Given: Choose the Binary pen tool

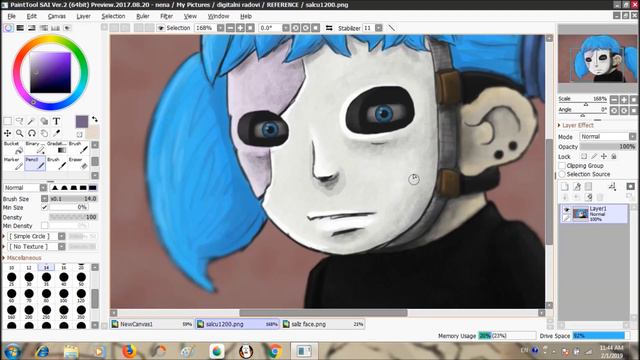Looking at the screenshot, I should click(35, 148).
